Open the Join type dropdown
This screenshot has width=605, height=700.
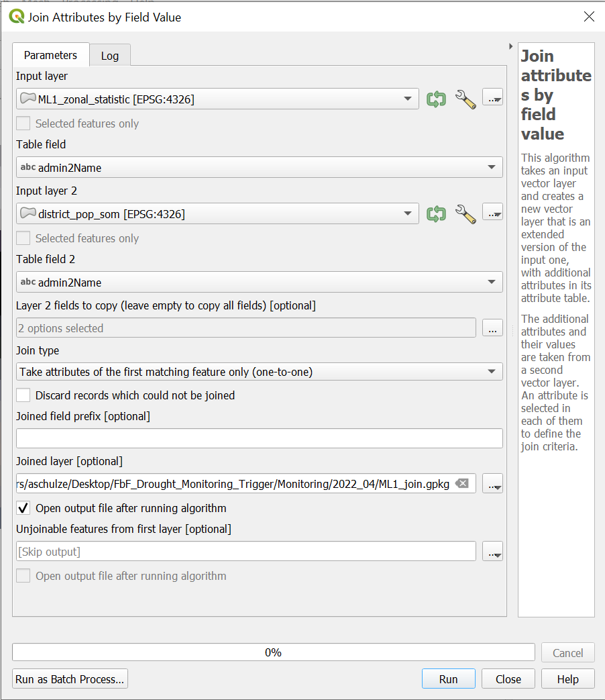click(259, 372)
